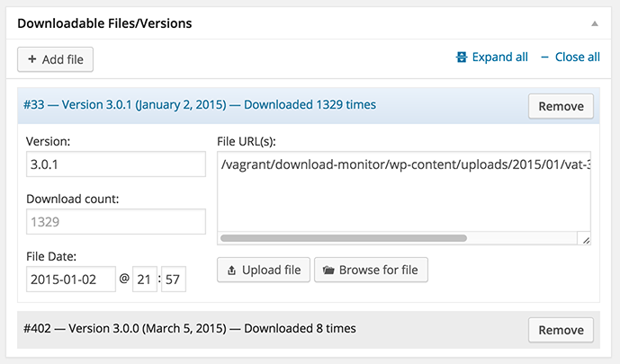Click the upload icon on Upload file
The height and width of the screenshot is (364, 620).
click(x=231, y=270)
